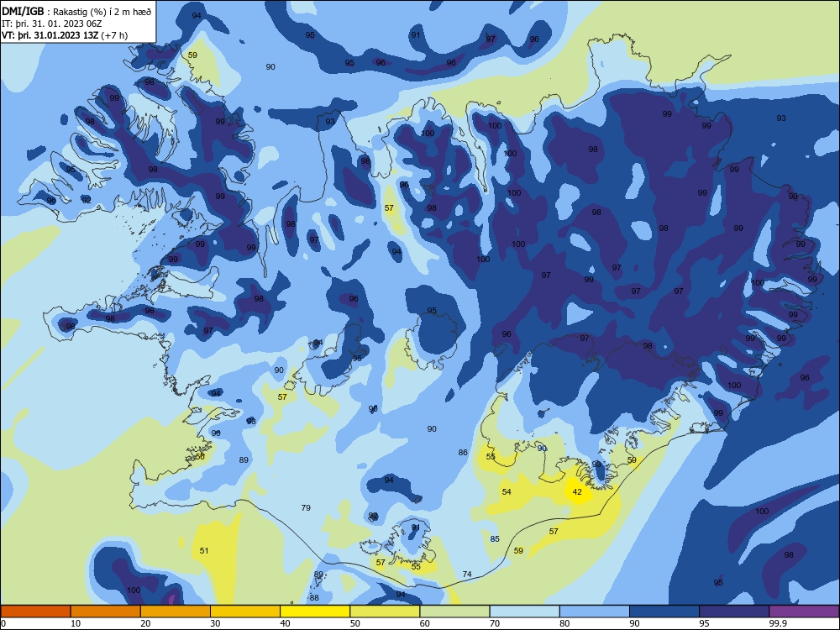Screen dimensions: 840x630
Task: Select the 10–20 orange legend swatch
Action: pos(106,612)
